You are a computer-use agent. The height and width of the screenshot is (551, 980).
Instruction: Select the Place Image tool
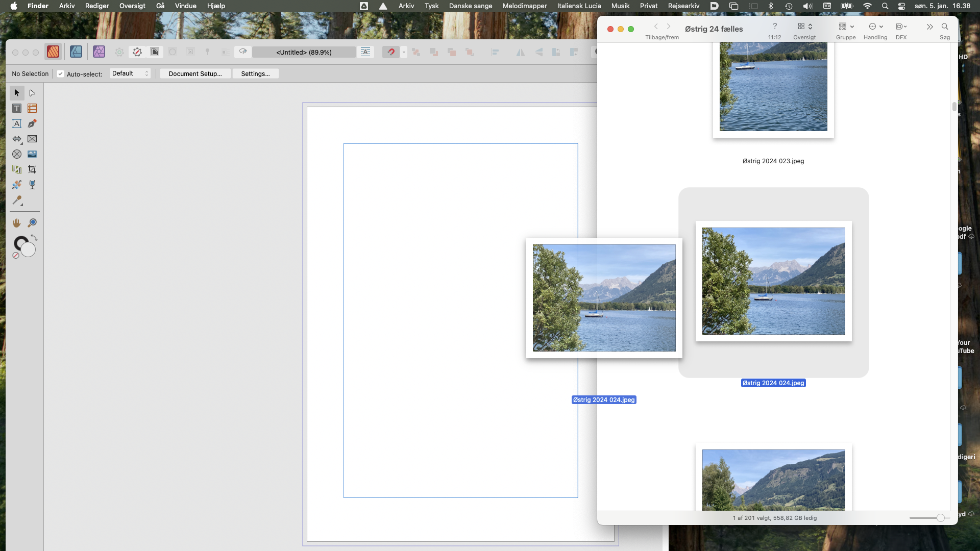pyautogui.click(x=32, y=154)
